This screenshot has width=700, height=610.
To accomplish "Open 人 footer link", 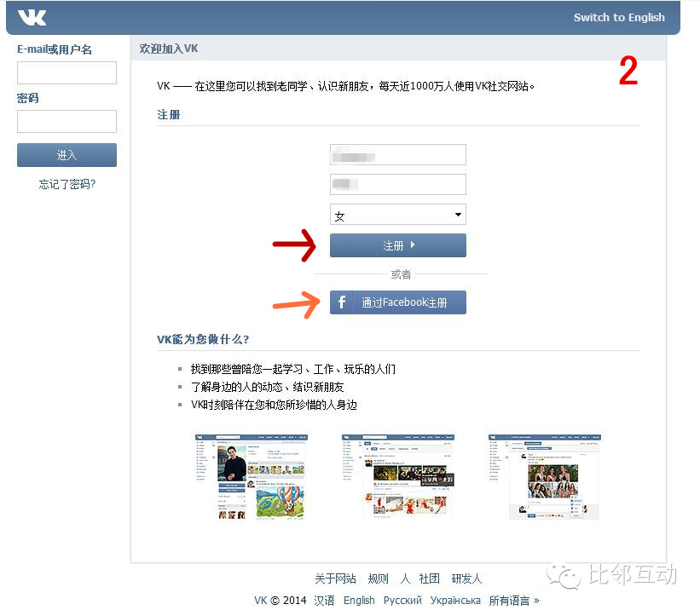I will (405, 578).
